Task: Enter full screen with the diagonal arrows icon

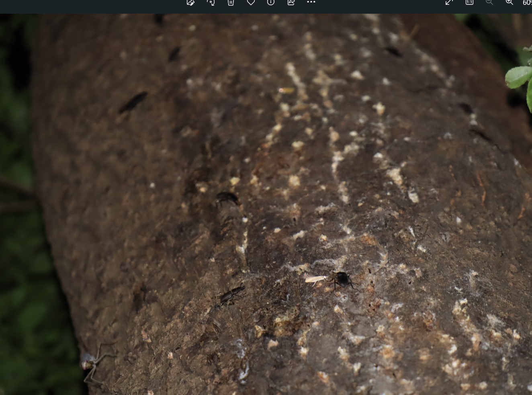Action: (449, 2)
